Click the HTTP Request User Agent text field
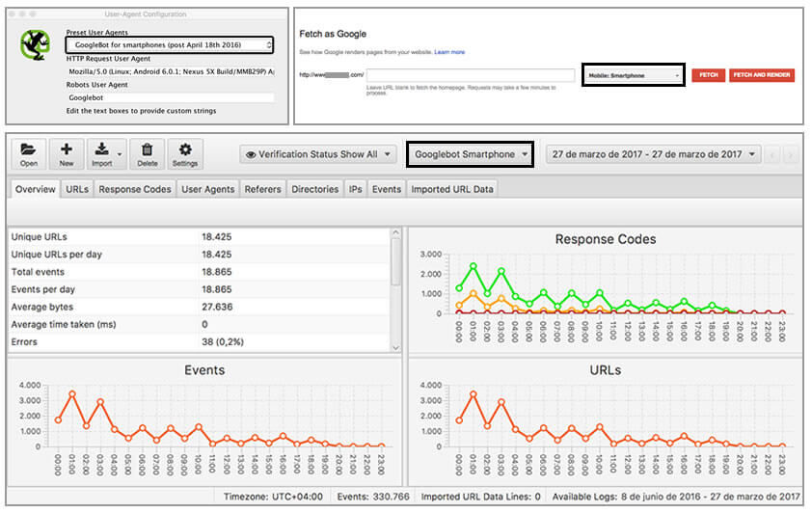Image resolution: width=812 pixels, height=513 pixels. click(x=171, y=71)
